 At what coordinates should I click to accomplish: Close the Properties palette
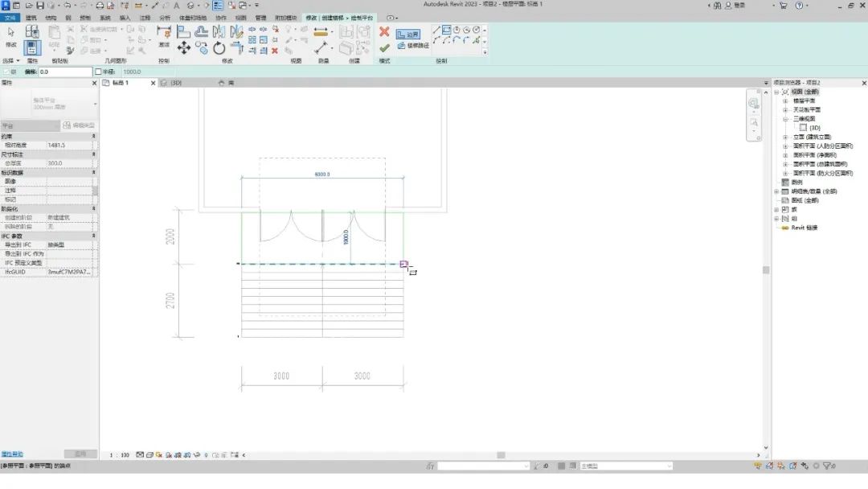94,83
